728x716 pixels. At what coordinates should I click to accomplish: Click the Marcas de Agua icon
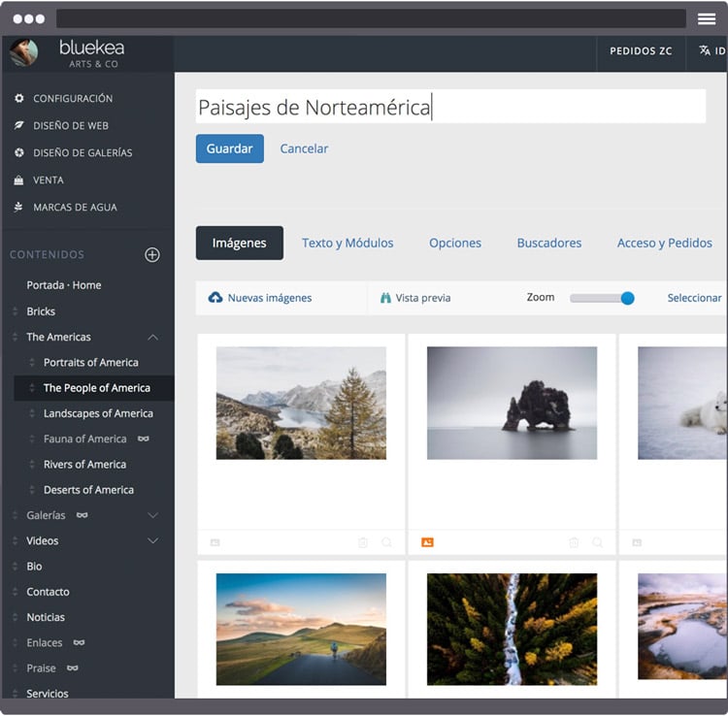pyautogui.click(x=18, y=207)
